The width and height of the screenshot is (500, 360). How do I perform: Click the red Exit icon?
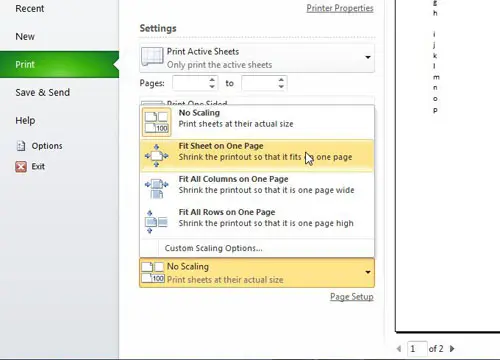[21, 166]
